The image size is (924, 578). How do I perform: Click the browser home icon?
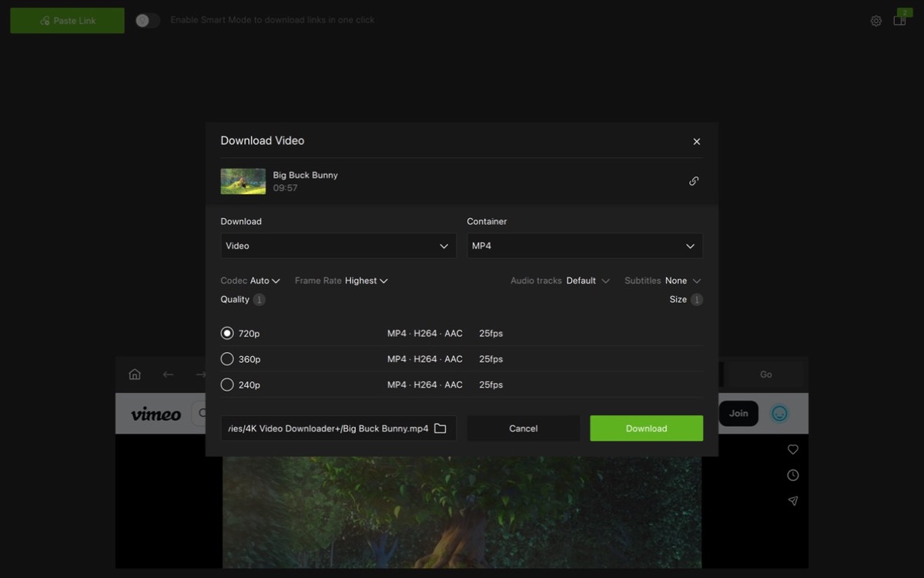pyautogui.click(x=135, y=375)
